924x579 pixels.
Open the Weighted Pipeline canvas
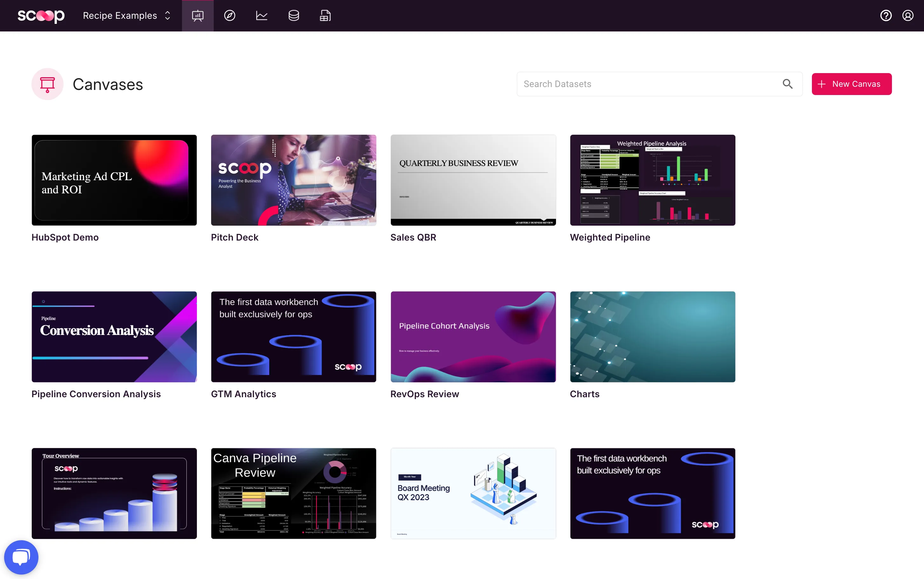[x=652, y=180]
